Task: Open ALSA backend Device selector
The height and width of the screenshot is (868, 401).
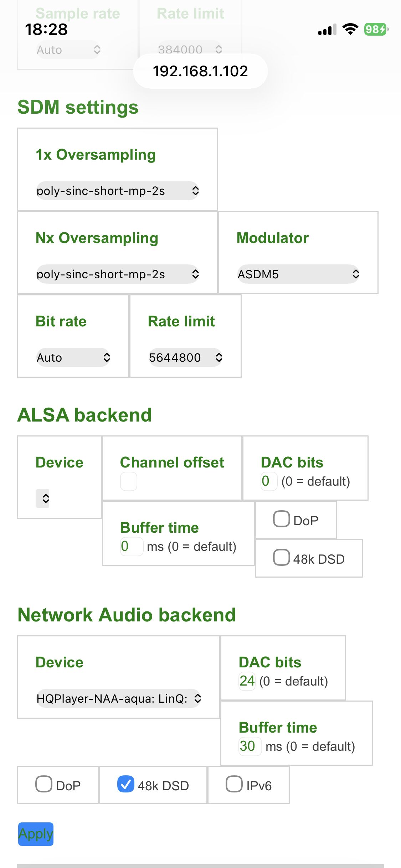Action: tap(43, 498)
